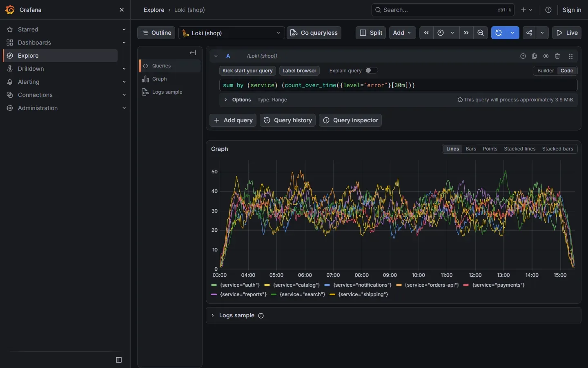Viewport: 588px width, 368px height.
Task: Click the Label browser button
Action: click(299, 71)
